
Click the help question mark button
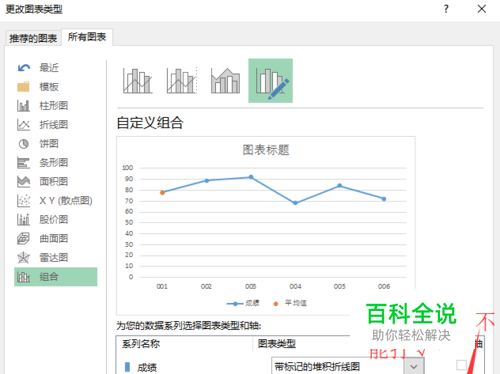coord(446,9)
